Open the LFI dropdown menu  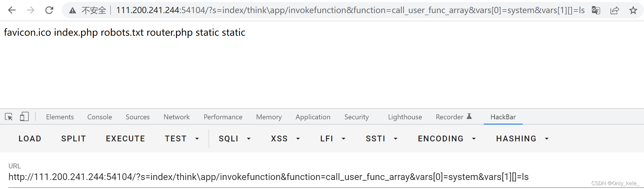[x=333, y=139]
